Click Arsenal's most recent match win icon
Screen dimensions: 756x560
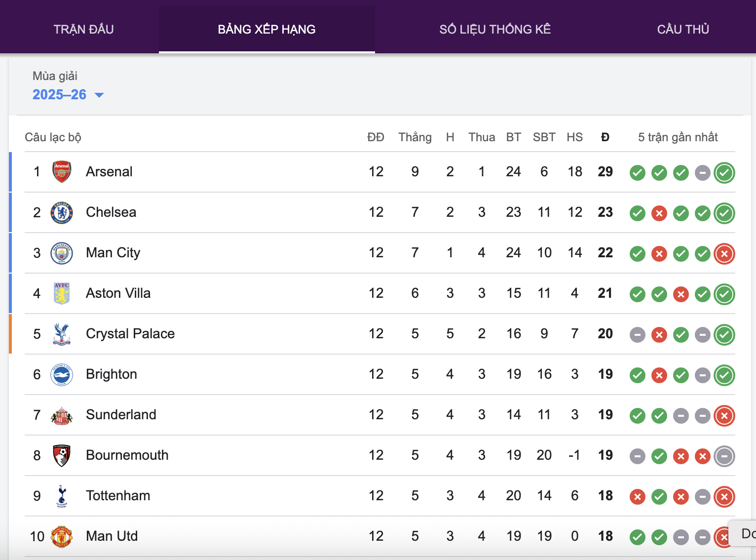(724, 173)
